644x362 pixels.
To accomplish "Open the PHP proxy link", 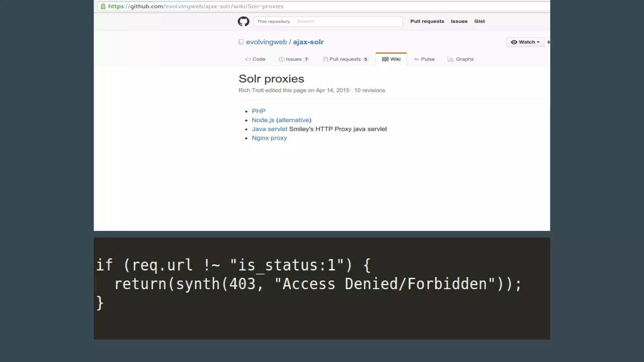I will 258,111.
